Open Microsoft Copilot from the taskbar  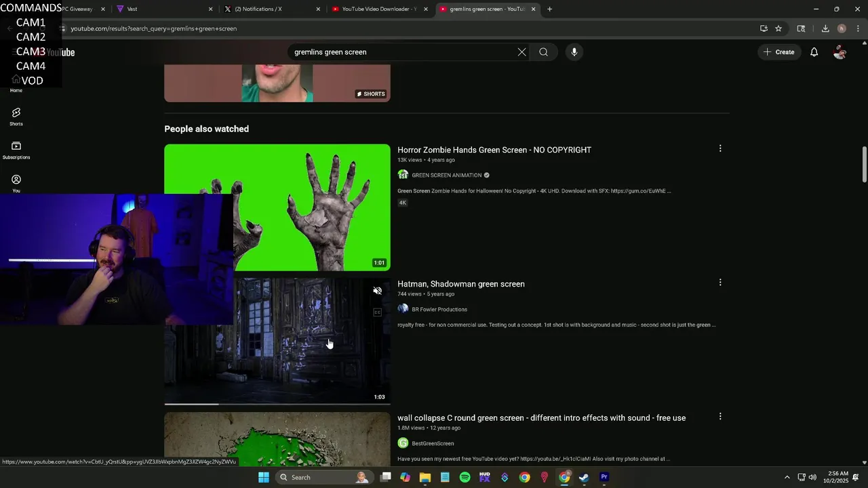click(405, 477)
